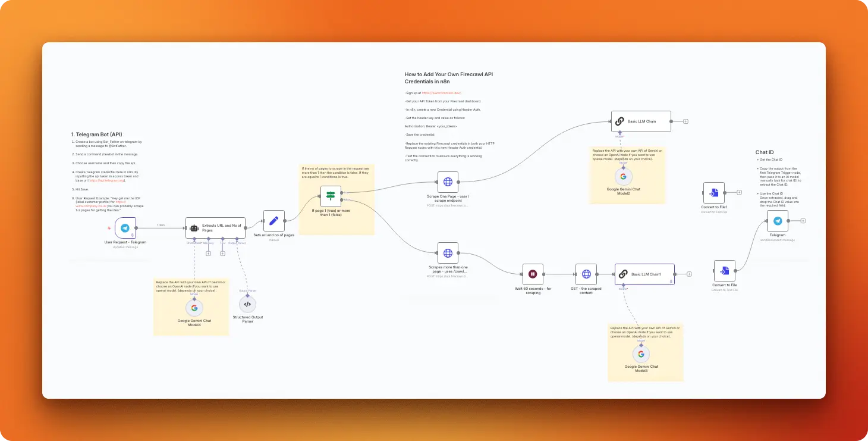Click the plus under the agent's Tool connector
868x441 pixels.
coord(222,253)
